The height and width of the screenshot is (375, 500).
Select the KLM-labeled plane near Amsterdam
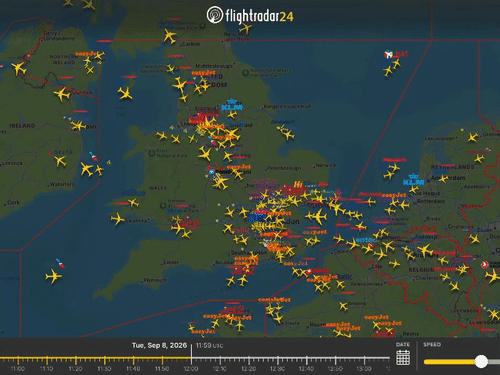click(414, 190)
